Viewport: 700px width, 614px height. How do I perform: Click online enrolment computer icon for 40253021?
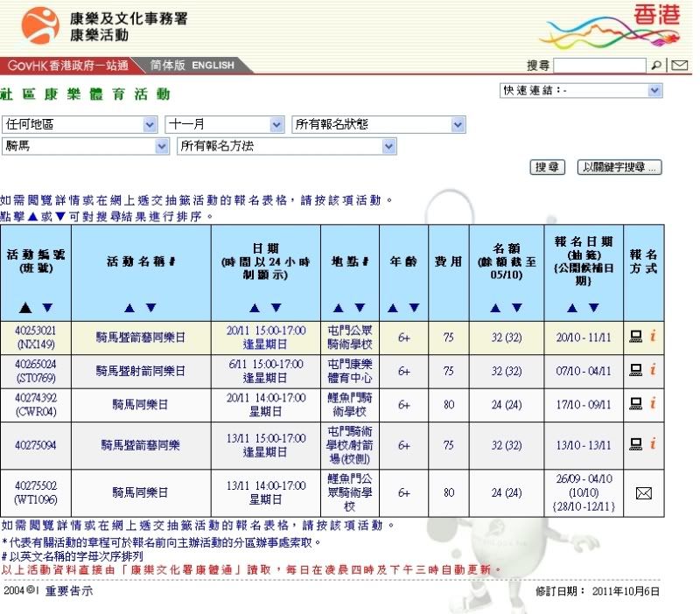point(636,335)
